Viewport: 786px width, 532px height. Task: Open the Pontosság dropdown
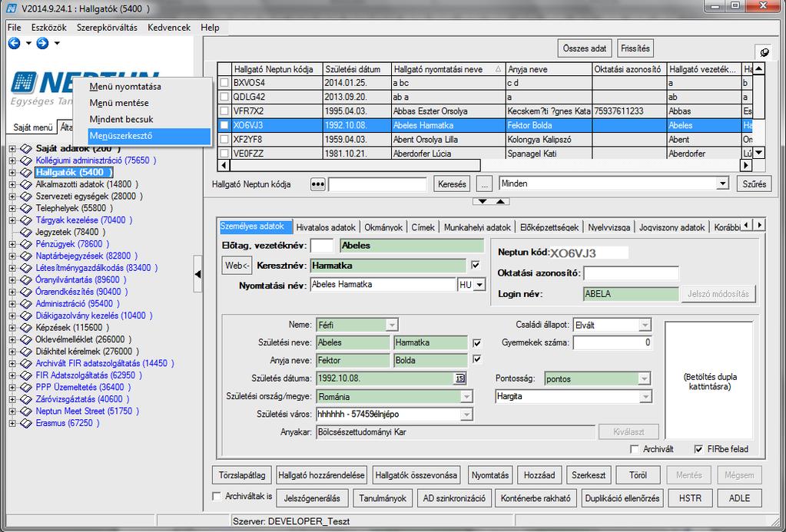645,379
